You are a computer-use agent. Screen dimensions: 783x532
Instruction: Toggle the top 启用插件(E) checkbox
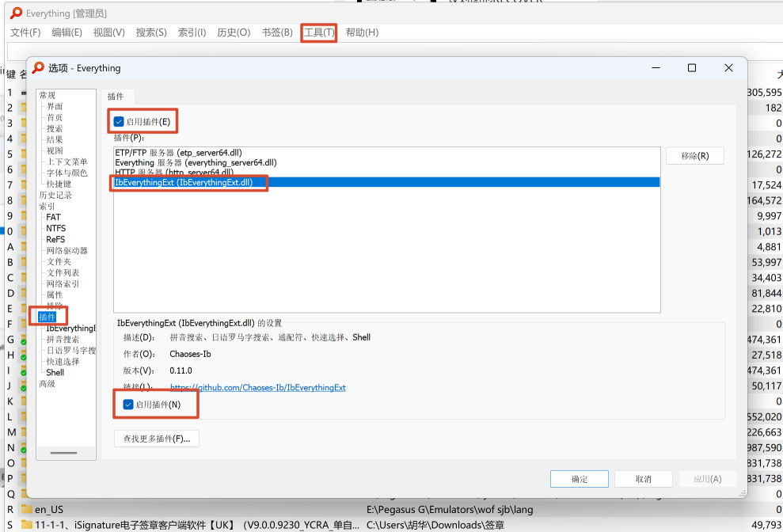[x=119, y=121]
